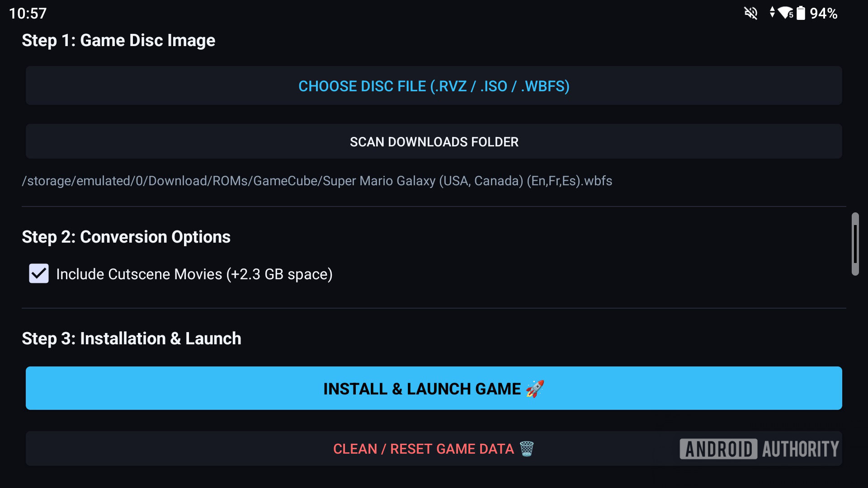This screenshot has height=488, width=868.
Task: Click the Include Cutscene Movies label text
Action: [194, 274]
